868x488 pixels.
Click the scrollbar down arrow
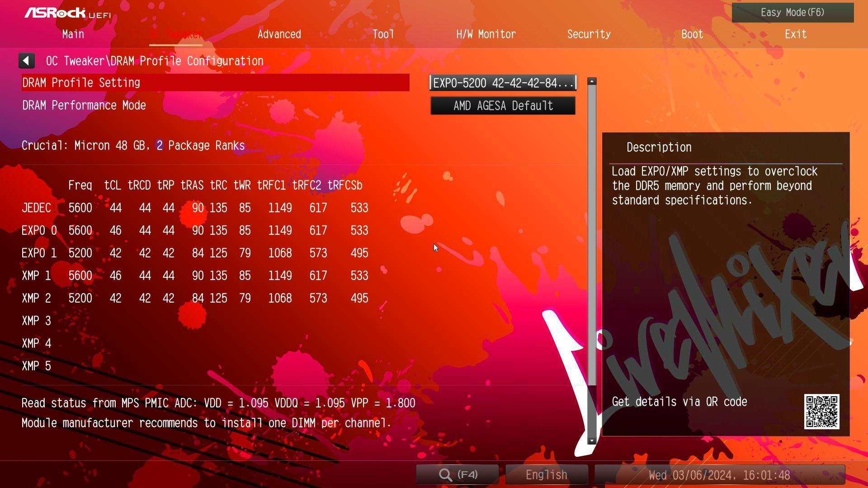point(592,441)
